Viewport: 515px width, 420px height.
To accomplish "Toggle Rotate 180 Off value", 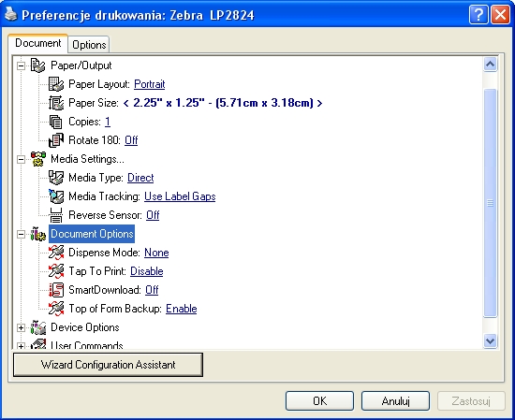I will 131,140.
